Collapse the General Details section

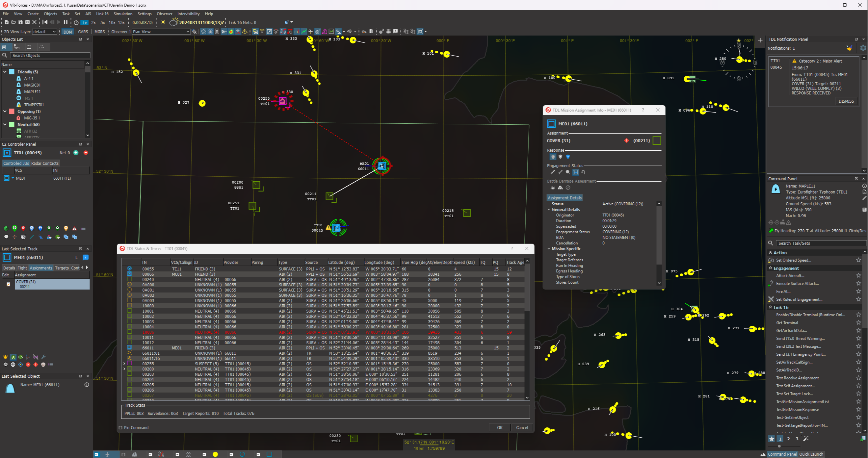tap(549, 210)
